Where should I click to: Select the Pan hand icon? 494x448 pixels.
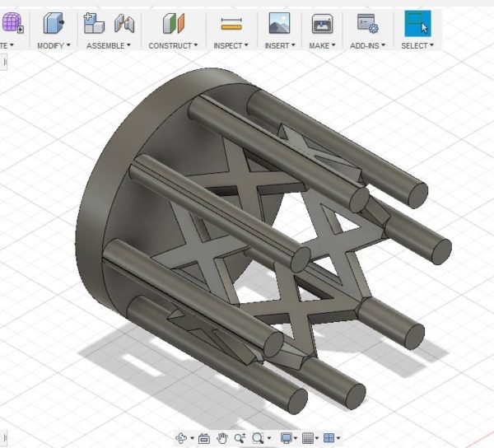(x=222, y=438)
